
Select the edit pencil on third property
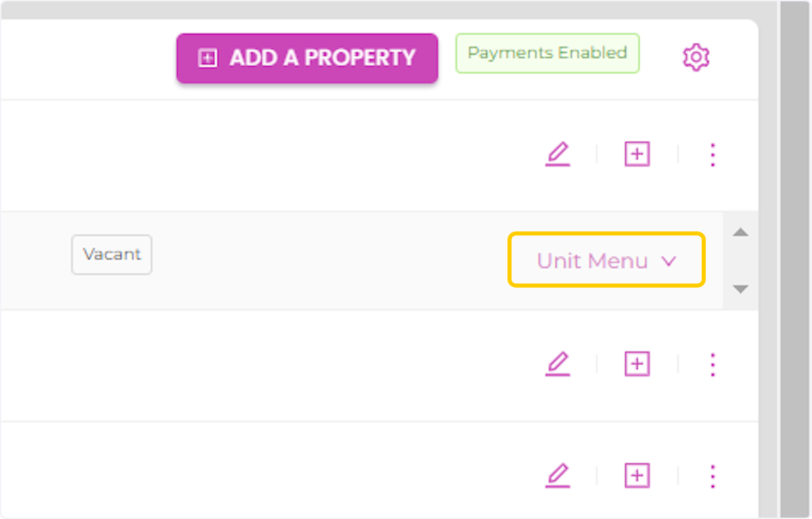(x=558, y=475)
